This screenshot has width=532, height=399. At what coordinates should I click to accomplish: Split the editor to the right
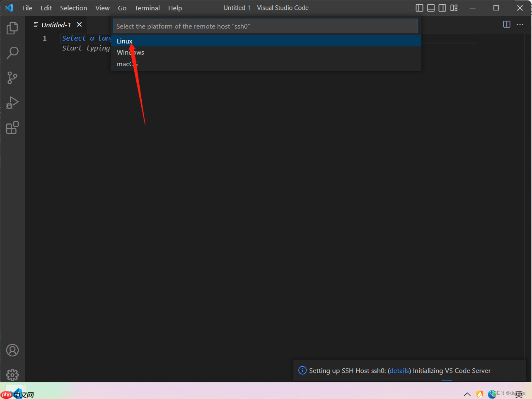(x=507, y=24)
